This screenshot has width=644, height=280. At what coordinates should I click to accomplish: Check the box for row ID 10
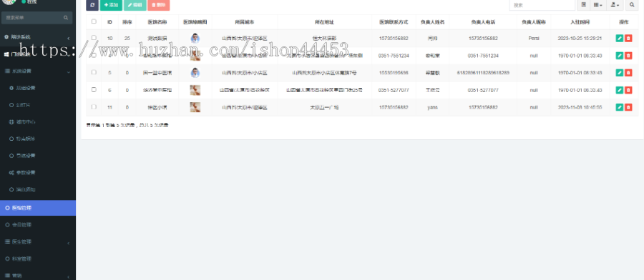click(x=94, y=38)
